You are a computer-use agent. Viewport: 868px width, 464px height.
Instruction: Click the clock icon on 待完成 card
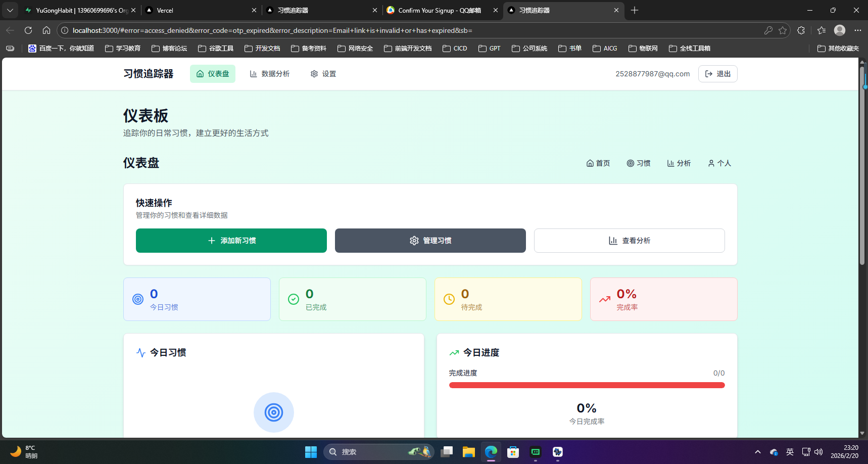[x=449, y=299]
